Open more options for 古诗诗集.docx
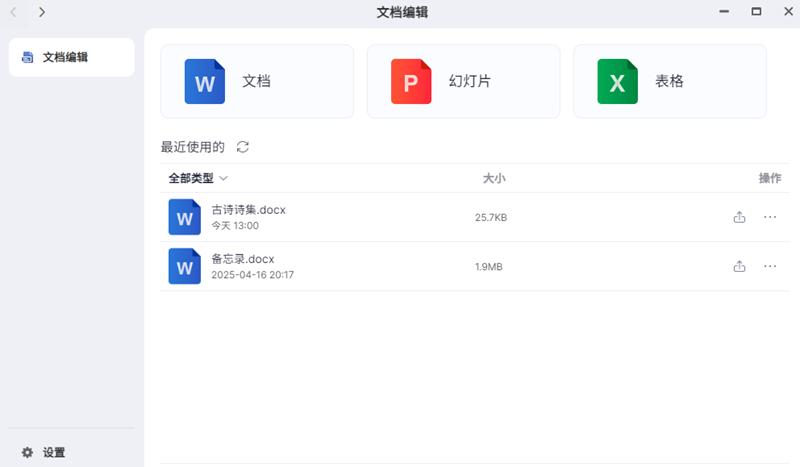800x467 pixels. tap(770, 217)
